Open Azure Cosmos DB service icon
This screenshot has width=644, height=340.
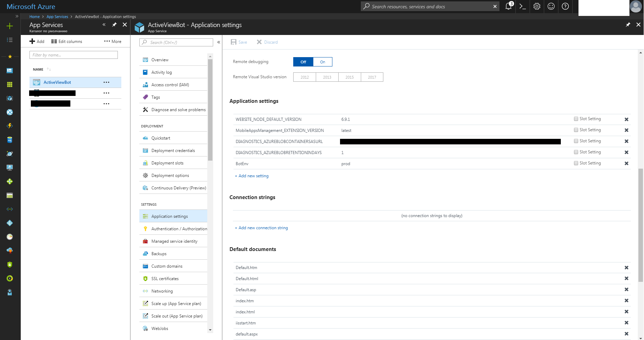point(10,153)
